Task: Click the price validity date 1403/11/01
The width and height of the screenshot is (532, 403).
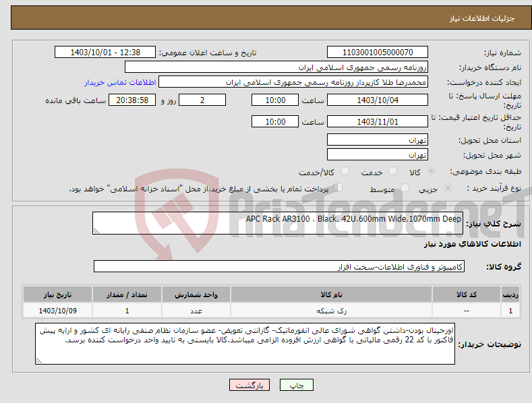Action: tap(378, 121)
